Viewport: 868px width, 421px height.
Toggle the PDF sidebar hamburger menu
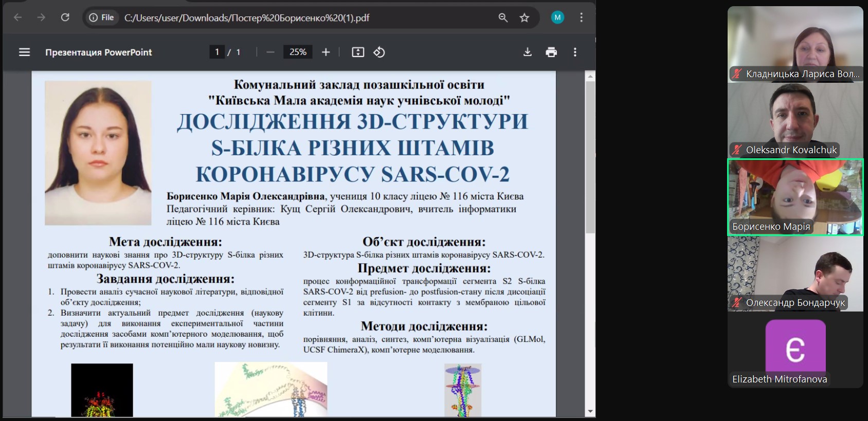pyautogui.click(x=24, y=52)
